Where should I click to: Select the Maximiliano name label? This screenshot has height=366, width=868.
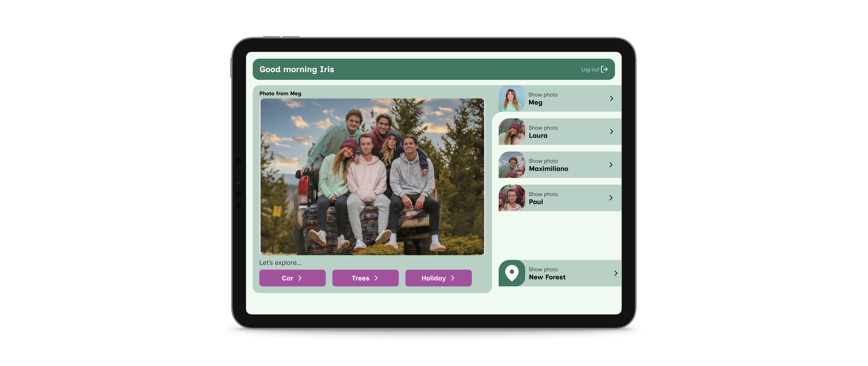point(548,169)
